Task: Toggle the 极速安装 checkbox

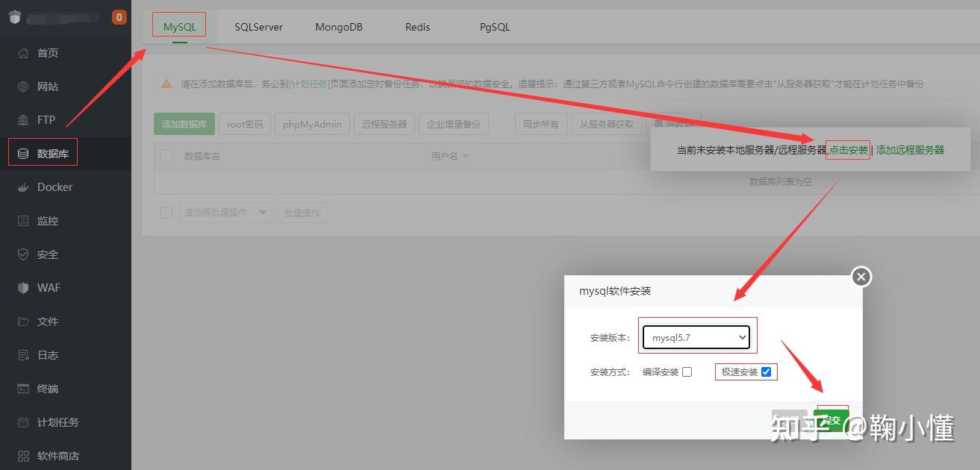Action: coord(766,372)
